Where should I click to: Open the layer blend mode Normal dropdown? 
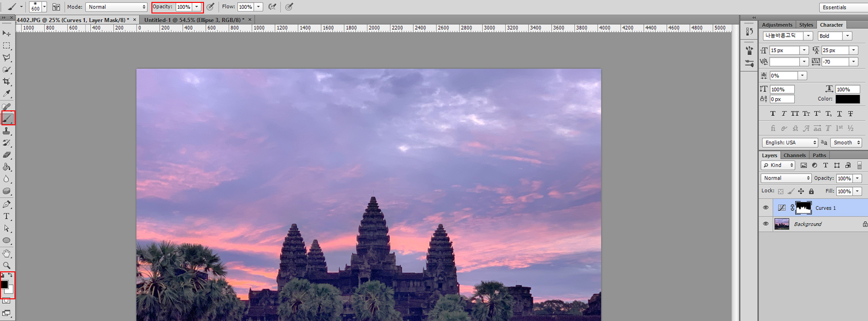click(786, 178)
